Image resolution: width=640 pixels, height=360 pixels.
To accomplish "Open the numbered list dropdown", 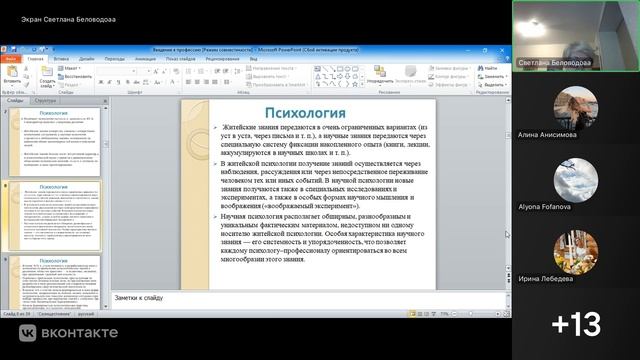I will click(202, 71).
